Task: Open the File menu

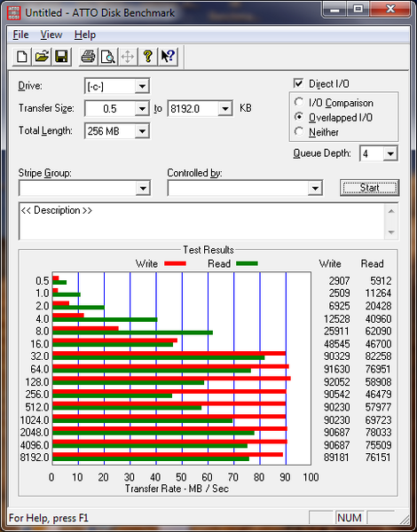Action: point(20,35)
